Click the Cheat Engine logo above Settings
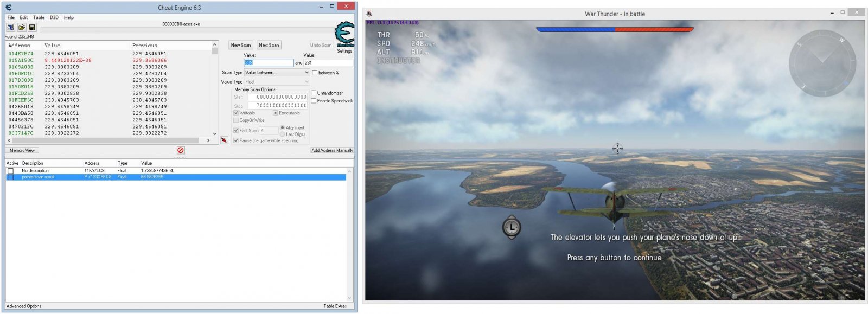This screenshot has width=868, height=314. click(344, 34)
